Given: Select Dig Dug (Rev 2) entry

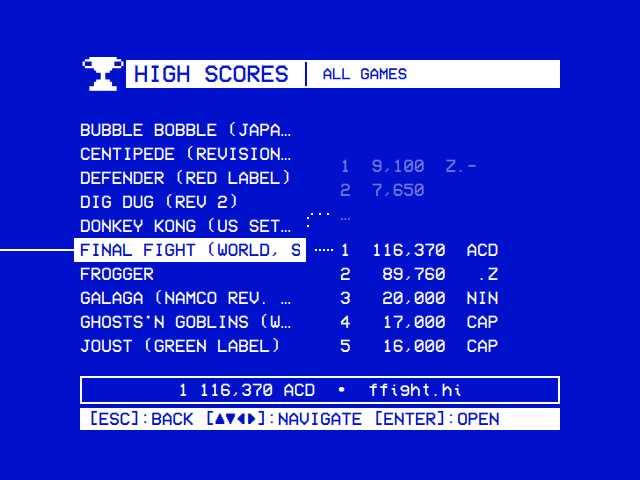Looking at the screenshot, I should (159, 202).
